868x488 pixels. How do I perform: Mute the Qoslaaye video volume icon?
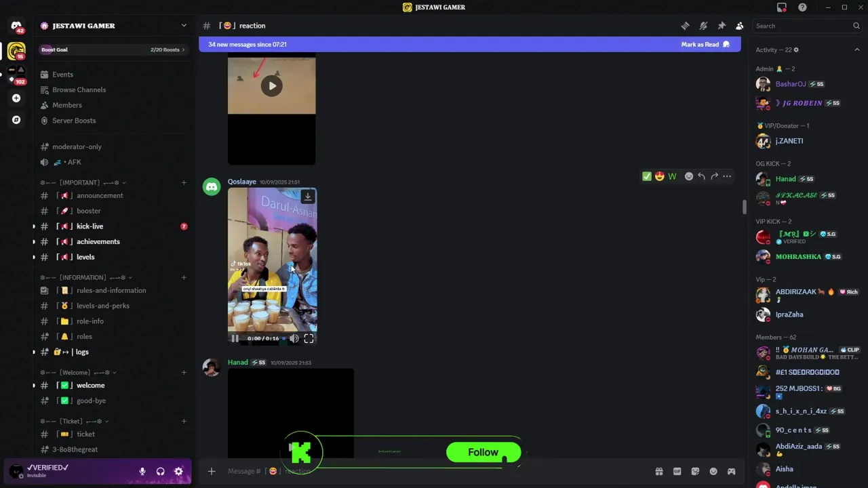coord(294,338)
